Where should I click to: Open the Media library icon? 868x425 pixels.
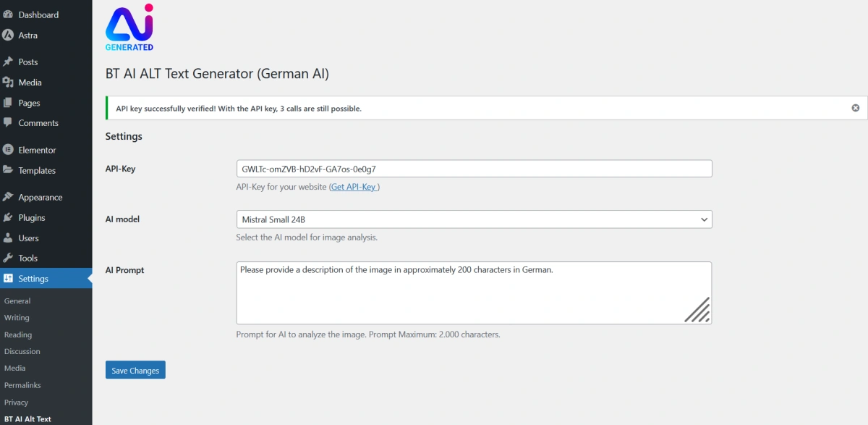9,82
